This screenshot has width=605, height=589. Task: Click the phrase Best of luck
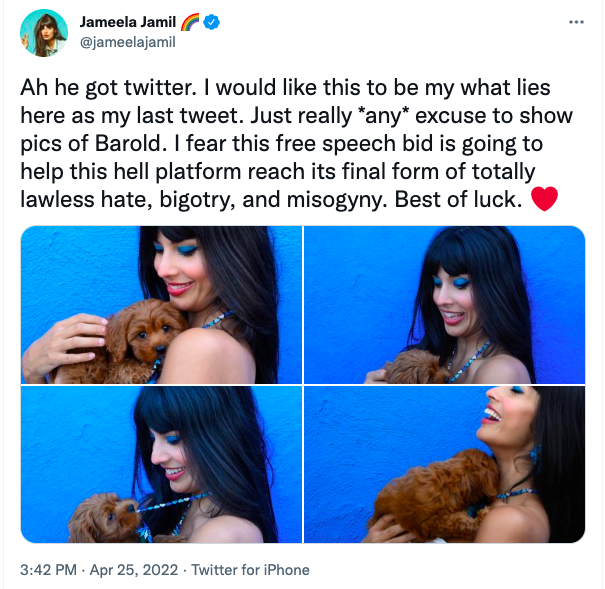pos(458,199)
